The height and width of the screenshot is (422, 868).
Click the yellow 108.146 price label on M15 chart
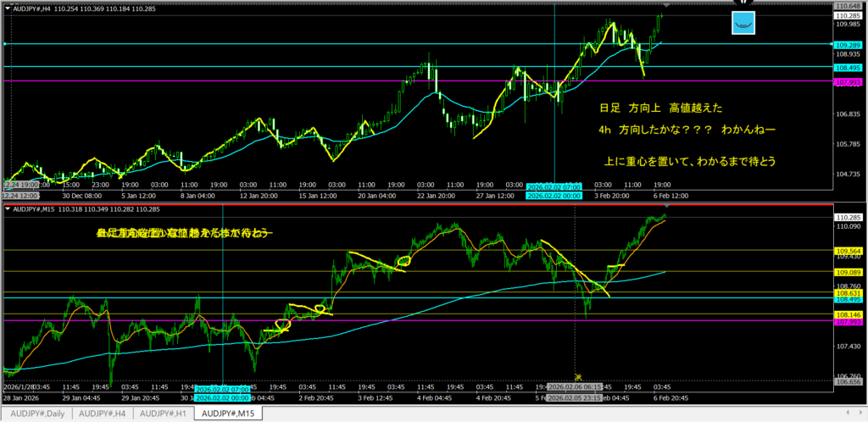pos(849,313)
